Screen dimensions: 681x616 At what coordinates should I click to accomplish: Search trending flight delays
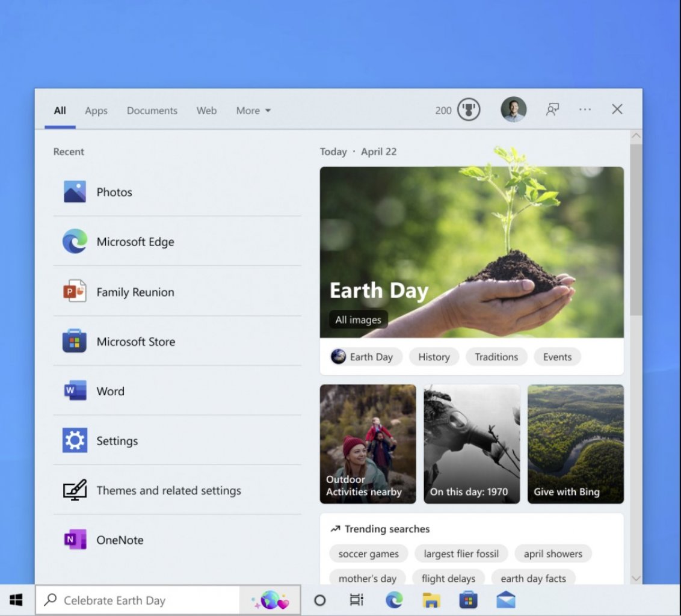(448, 577)
